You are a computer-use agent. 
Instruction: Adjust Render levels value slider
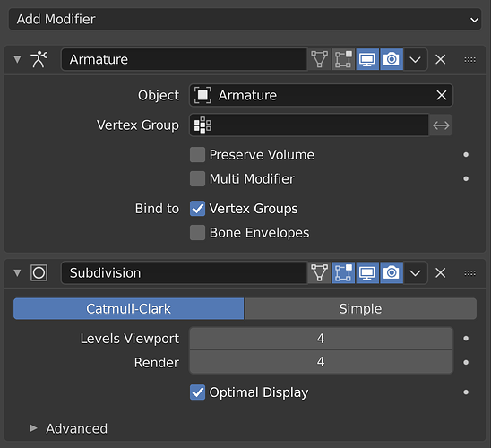coord(321,362)
